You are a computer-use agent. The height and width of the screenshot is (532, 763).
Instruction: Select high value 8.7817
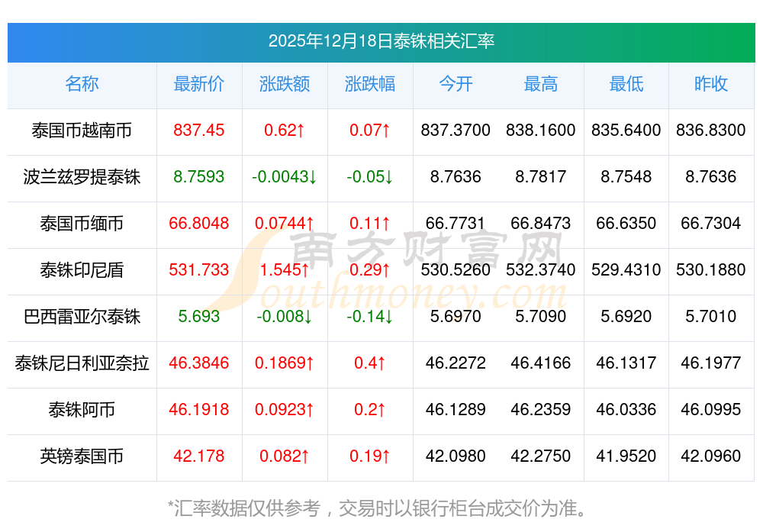click(541, 176)
